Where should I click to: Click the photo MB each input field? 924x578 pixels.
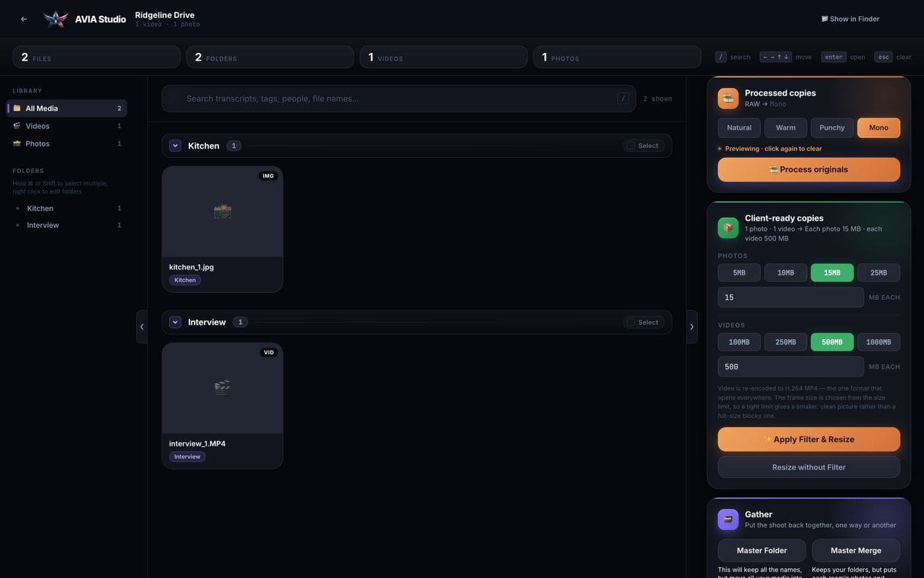click(791, 297)
